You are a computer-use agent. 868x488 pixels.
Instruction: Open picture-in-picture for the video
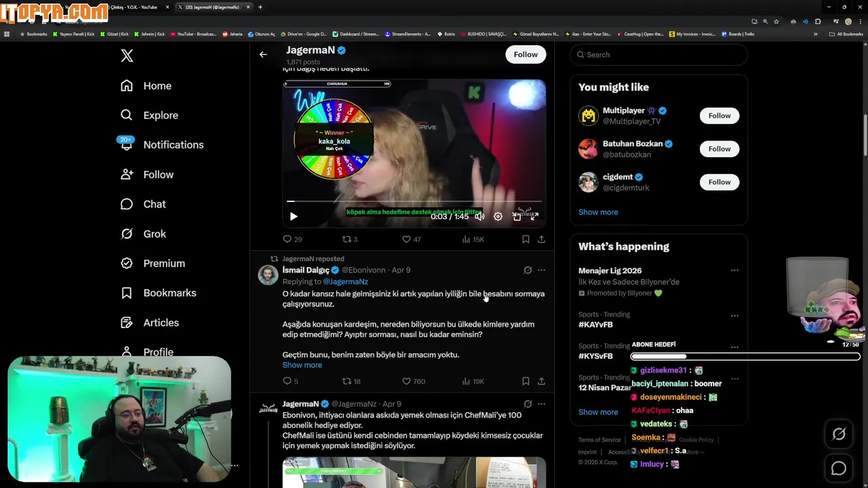[x=517, y=216]
